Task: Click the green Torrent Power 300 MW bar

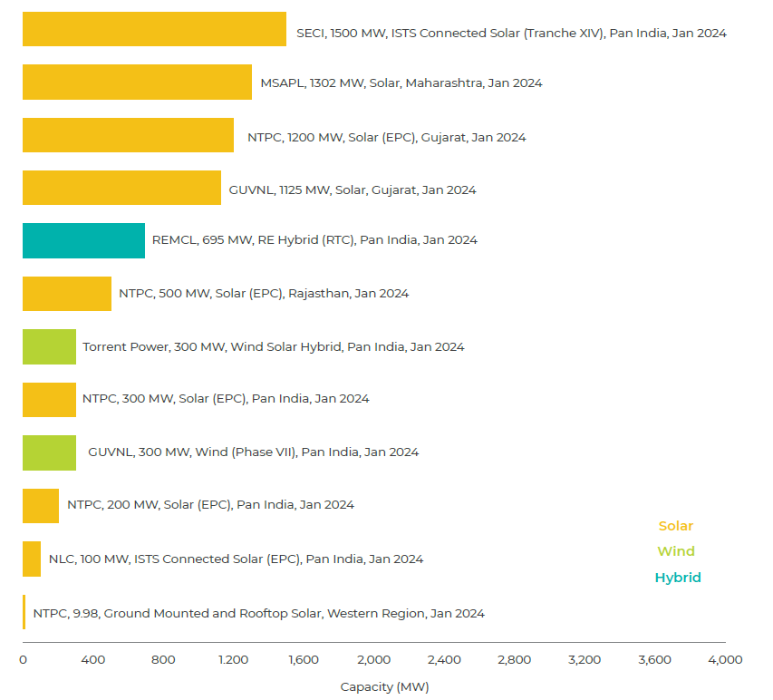Action: (x=49, y=346)
